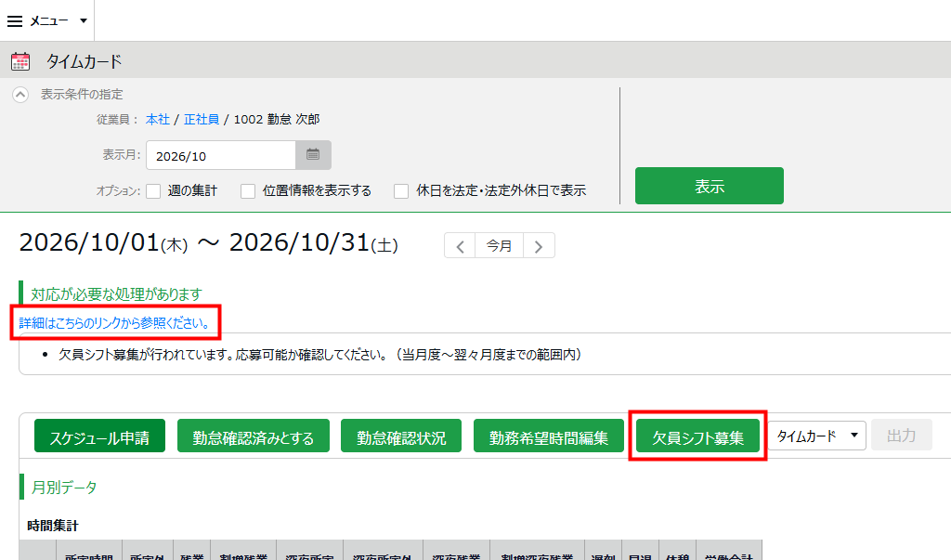The height and width of the screenshot is (560, 951).
Task: Open the タイムカード output type dropdown
Action: click(x=816, y=436)
